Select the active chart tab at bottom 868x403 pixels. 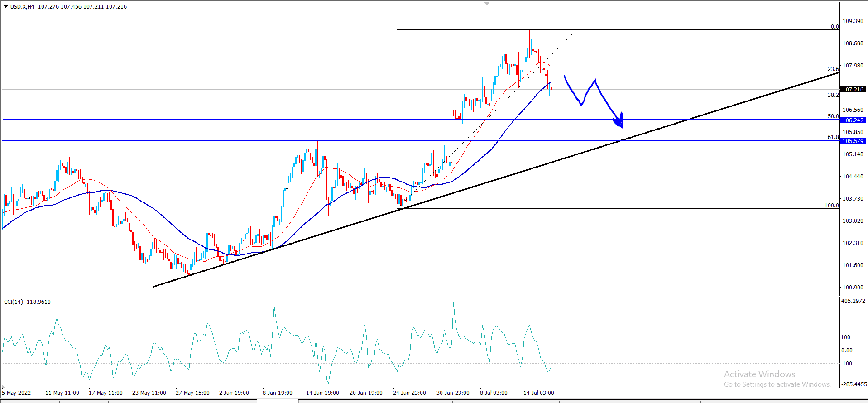coord(277,401)
